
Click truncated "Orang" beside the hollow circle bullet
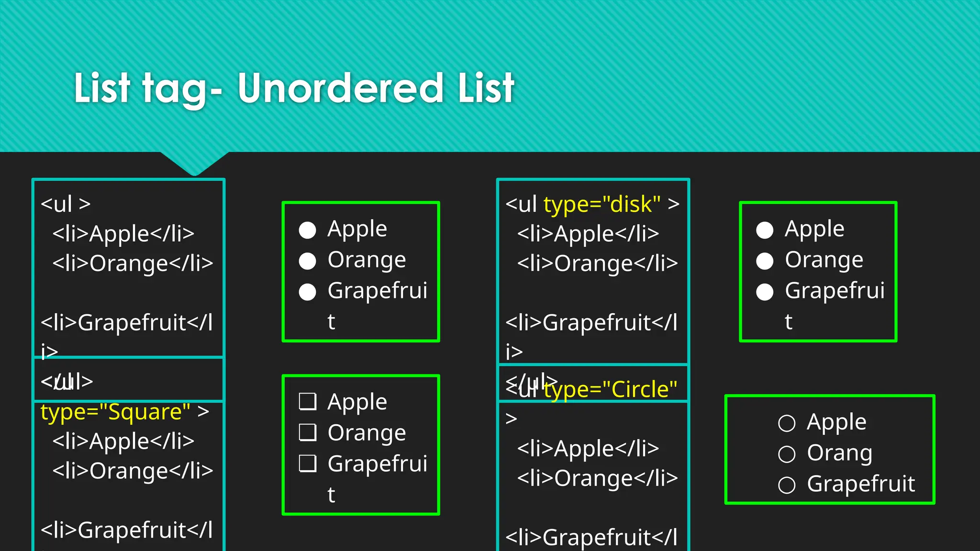(x=840, y=453)
